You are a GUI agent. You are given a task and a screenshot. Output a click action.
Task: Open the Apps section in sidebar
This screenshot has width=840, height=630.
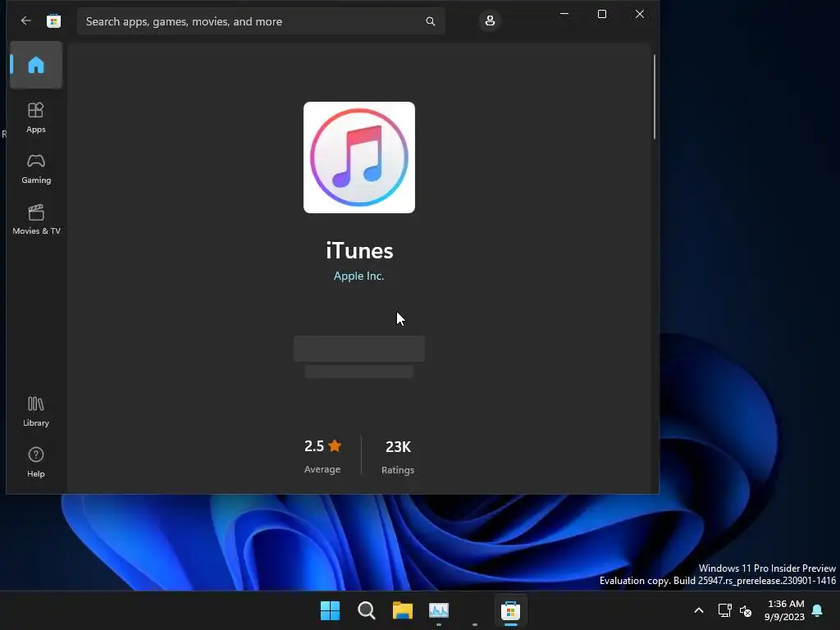[x=36, y=118]
